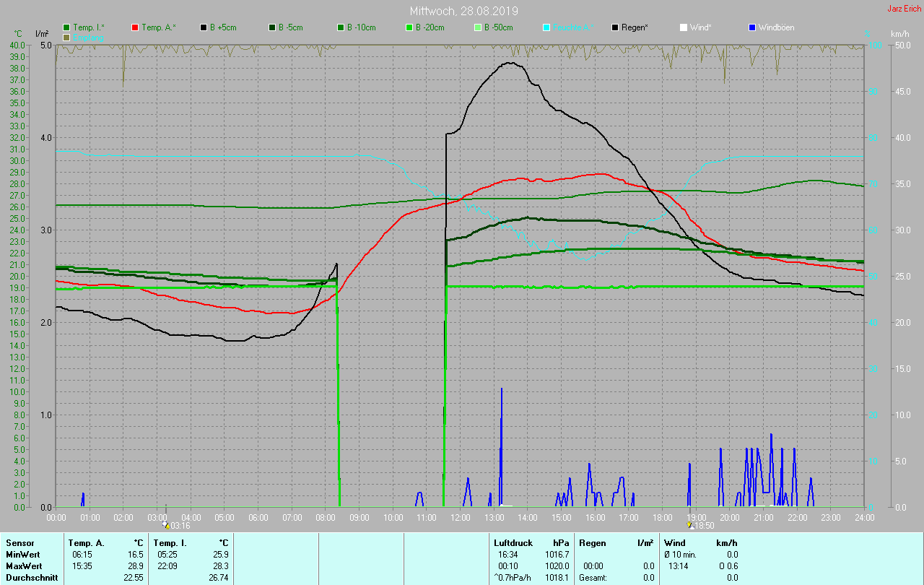Click the blue Windböen legend square
Screen dimensions: 924x585
point(752,27)
